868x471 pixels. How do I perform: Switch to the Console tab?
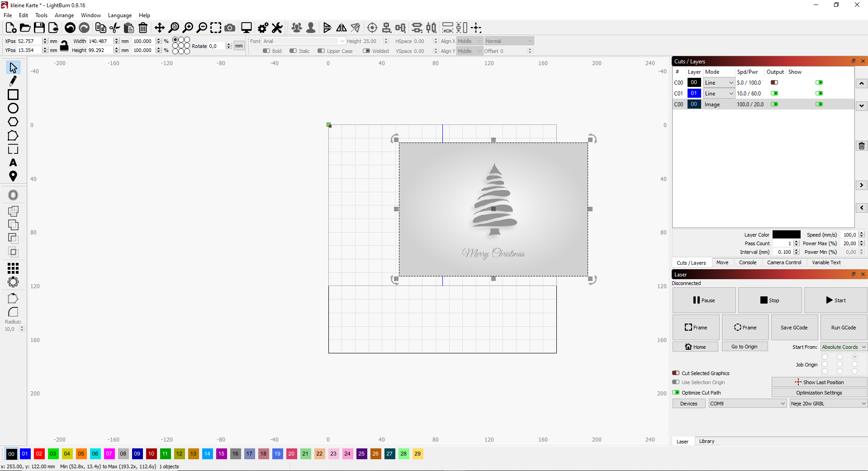point(747,262)
